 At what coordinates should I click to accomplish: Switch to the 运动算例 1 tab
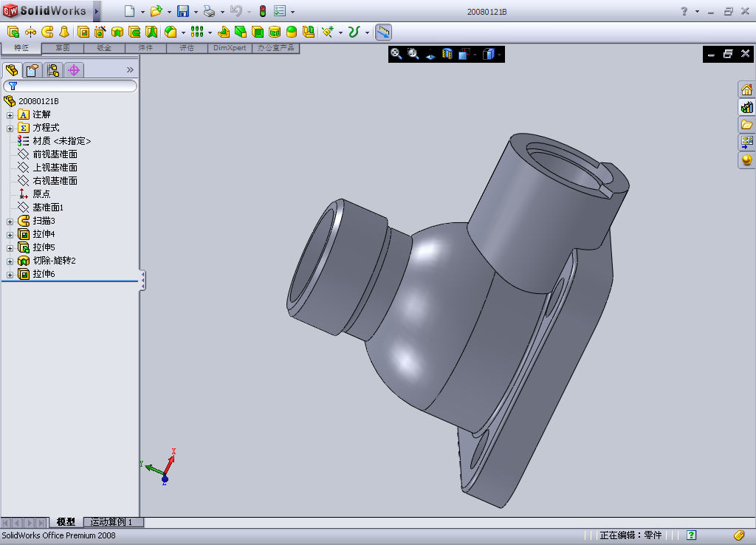pos(111,522)
